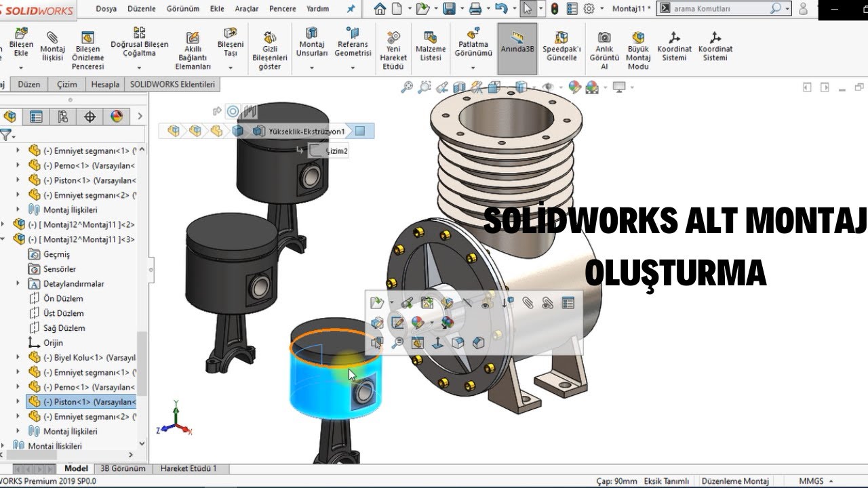This screenshot has width=868, height=488.
Task: Switch to the SOLIDWORKS Eklentileri tab
Action: click(172, 85)
